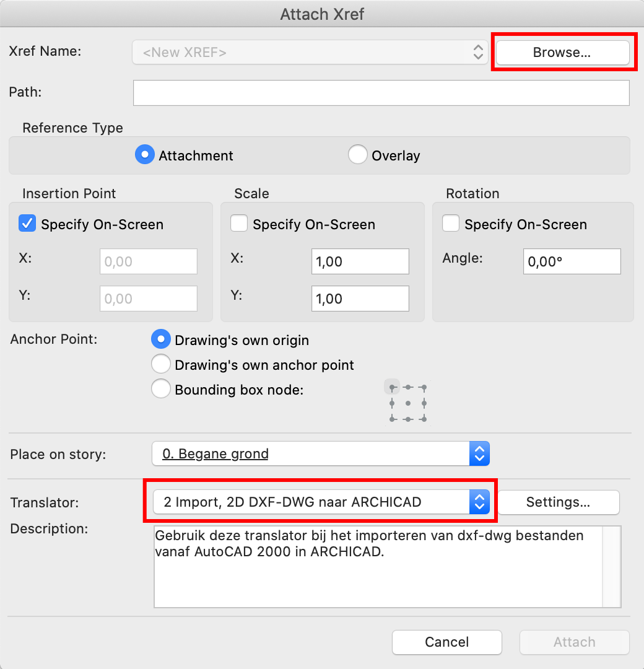Pick bottom-right bounding box node
This screenshot has width=644, height=669.
(424, 419)
